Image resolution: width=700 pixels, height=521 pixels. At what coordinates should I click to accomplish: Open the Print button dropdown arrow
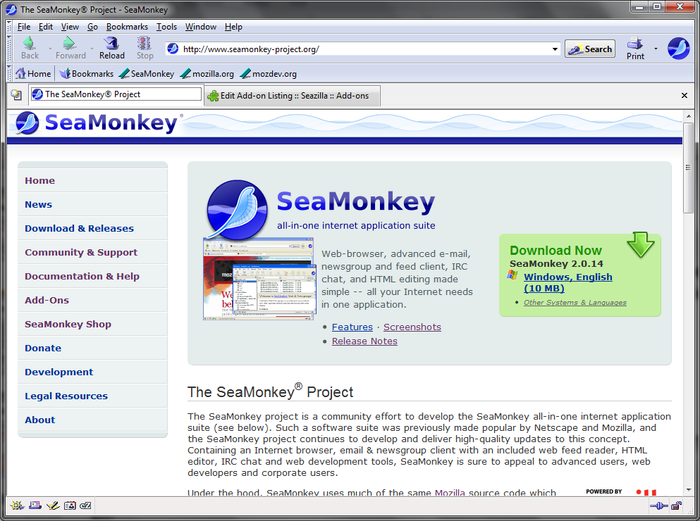(656, 48)
